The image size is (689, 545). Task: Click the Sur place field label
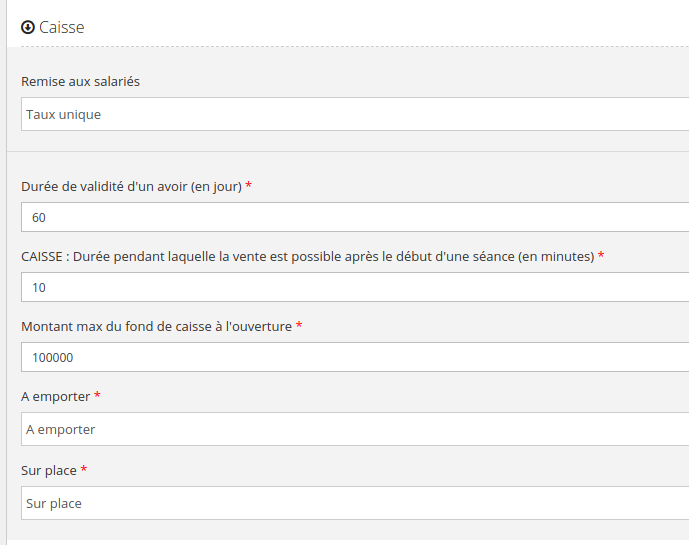pos(48,470)
